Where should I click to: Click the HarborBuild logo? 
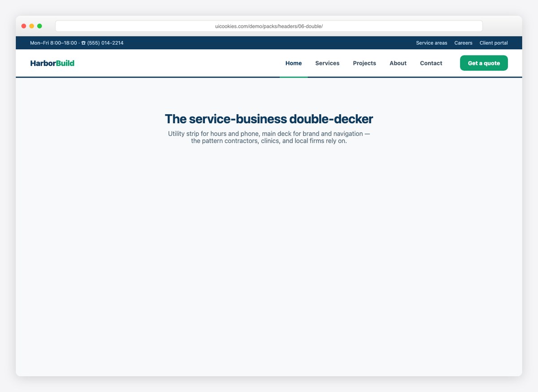coord(52,63)
